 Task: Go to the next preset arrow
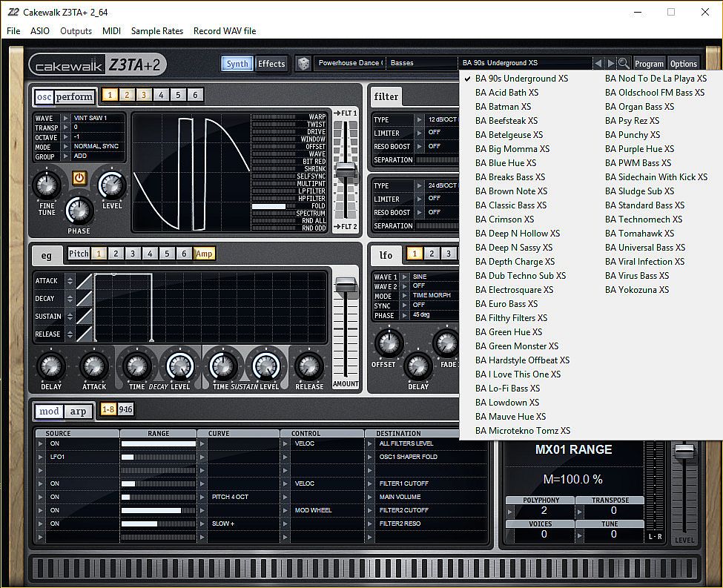click(611, 64)
